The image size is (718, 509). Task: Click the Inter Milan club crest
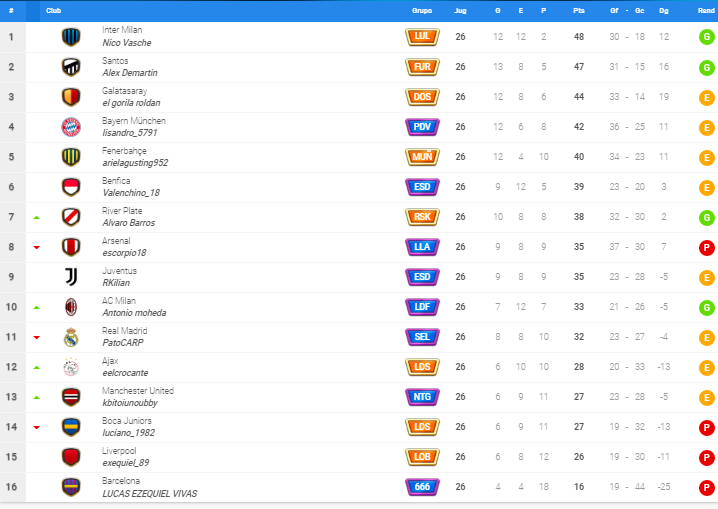pos(71,37)
